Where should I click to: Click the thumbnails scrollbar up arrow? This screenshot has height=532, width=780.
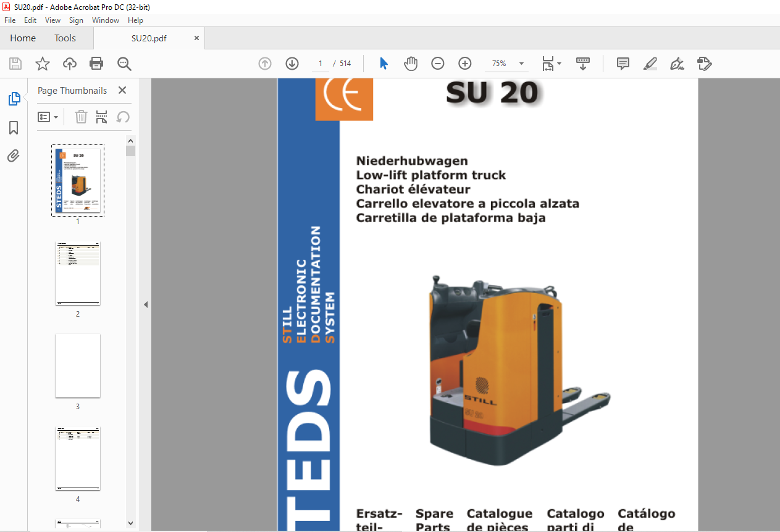point(130,140)
